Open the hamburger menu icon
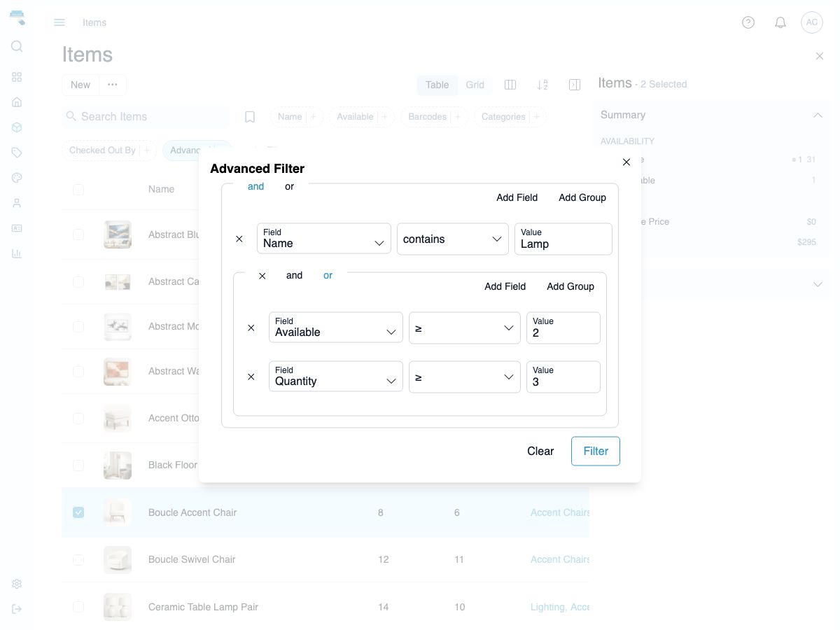The image size is (840, 630). (x=59, y=22)
